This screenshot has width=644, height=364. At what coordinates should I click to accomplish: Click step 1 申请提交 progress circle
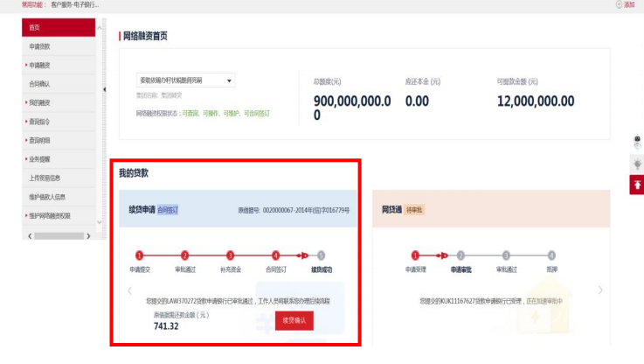(x=138, y=255)
